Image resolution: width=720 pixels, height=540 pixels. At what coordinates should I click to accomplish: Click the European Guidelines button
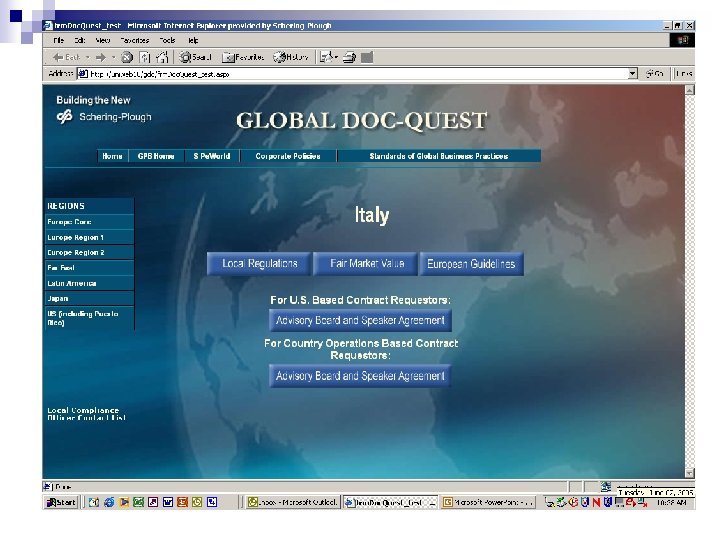coord(471,264)
